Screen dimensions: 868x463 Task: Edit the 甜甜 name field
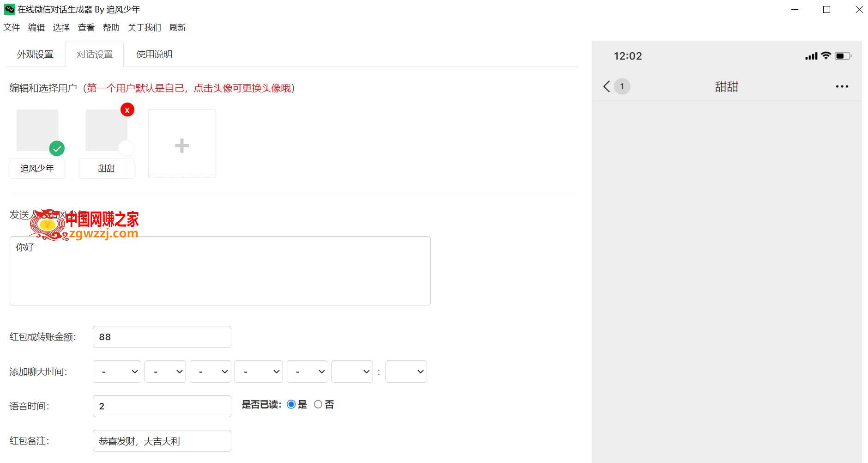tap(107, 169)
